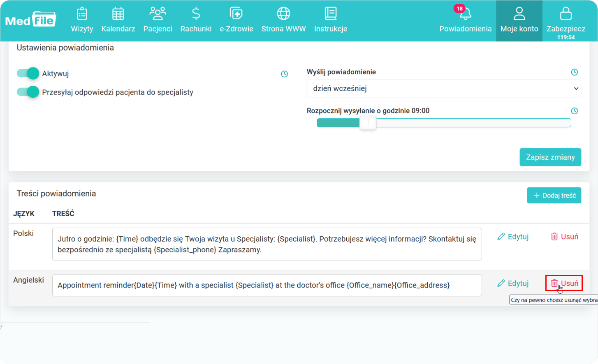This screenshot has height=364, width=598.
Task: Click Usuń text for Polski content
Action: pyautogui.click(x=570, y=237)
